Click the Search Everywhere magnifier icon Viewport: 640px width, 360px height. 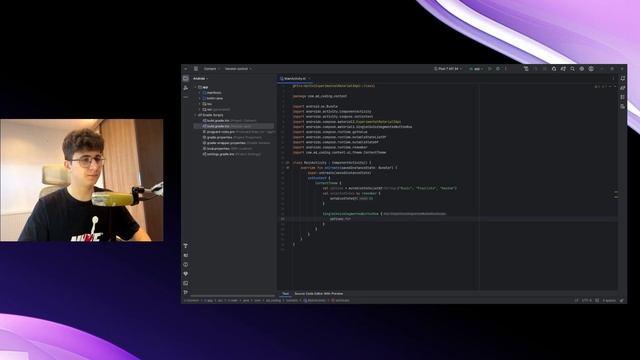pyautogui.click(x=573, y=69)
